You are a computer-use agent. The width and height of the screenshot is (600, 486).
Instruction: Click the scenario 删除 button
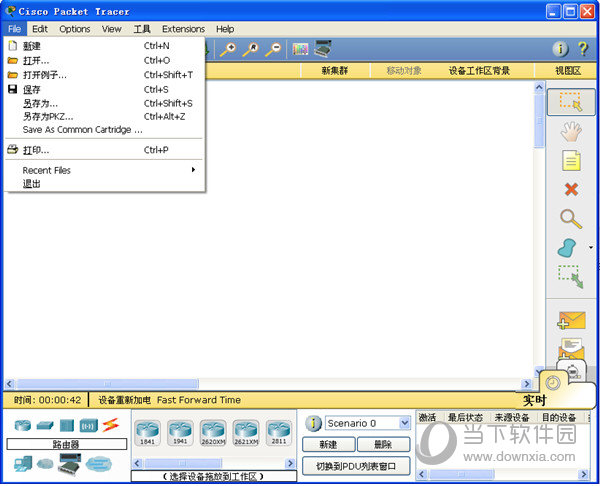[x=383, y=445]
